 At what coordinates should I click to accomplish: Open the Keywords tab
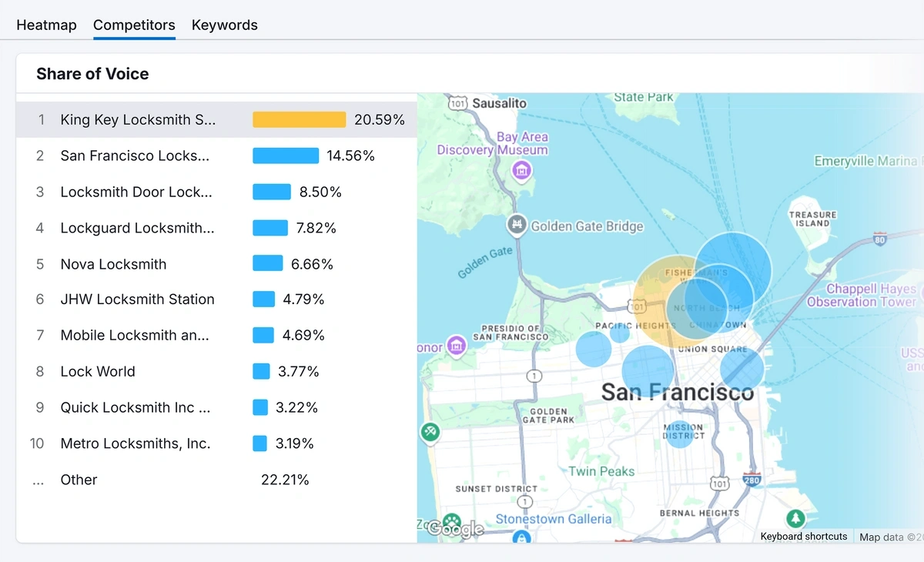(x=224, y=25)
